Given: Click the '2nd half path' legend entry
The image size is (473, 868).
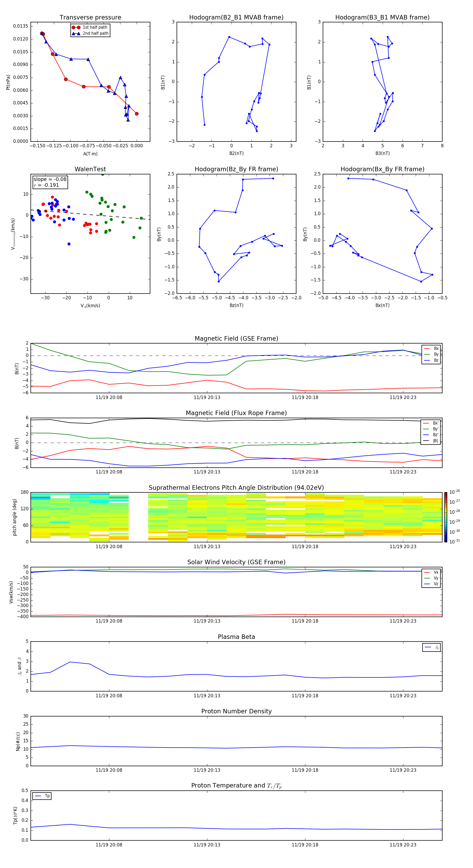Looking at the screenshot, I should coord(90,33).
